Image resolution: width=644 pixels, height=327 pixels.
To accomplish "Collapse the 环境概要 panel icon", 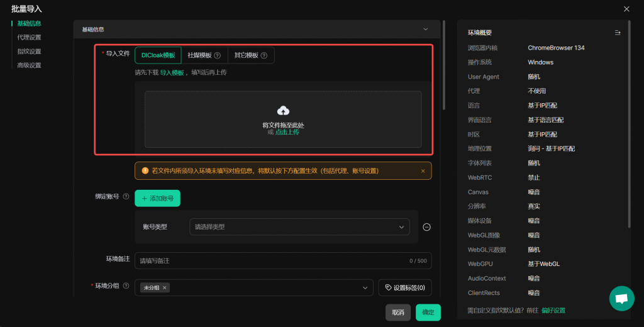I will (617, 33).
